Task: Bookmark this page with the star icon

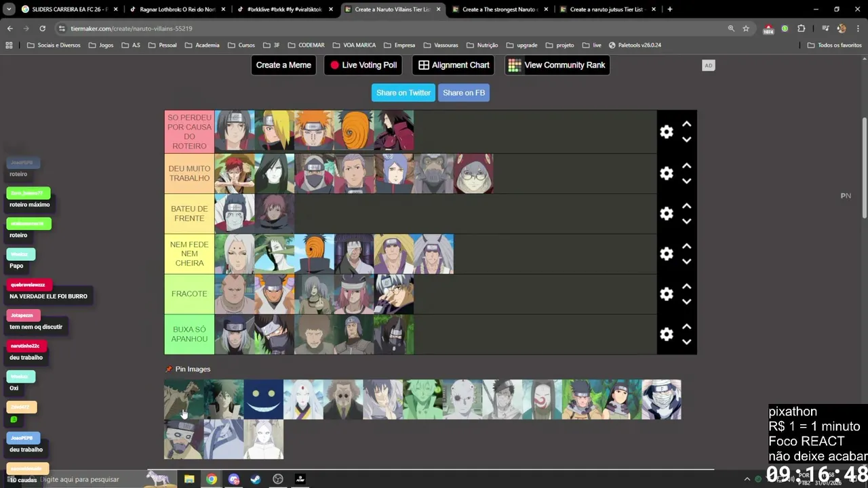Action: coord(746,28)
